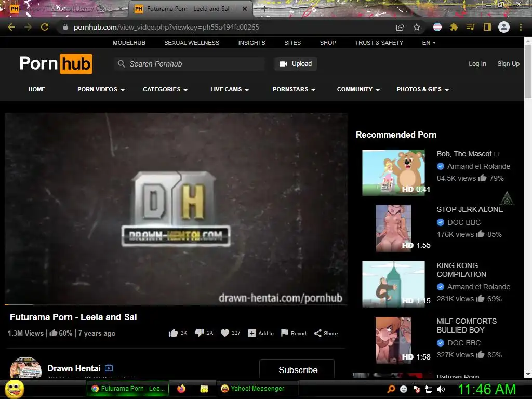Click the thumbs-down 2K button
532x399 pixels.
click(x=204, y=333)
